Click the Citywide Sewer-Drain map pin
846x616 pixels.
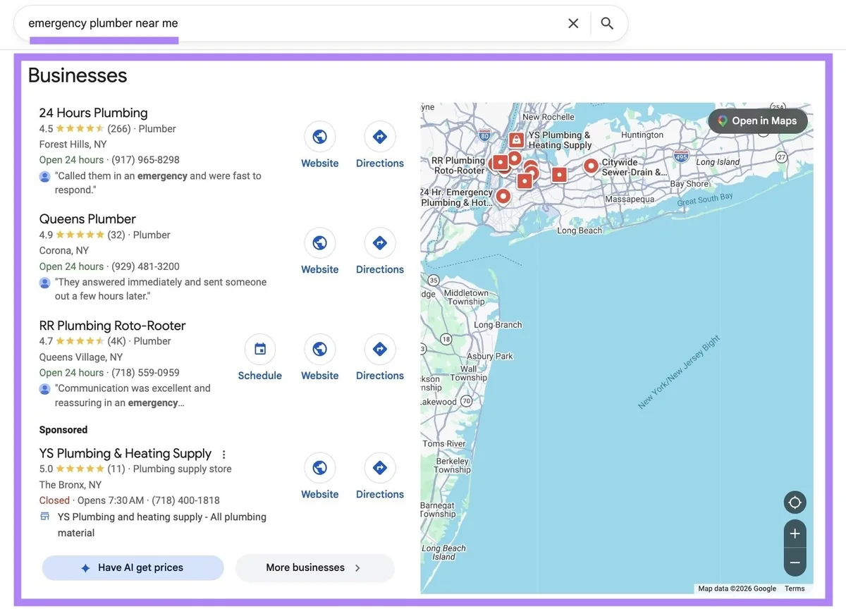tap(591, 166)
